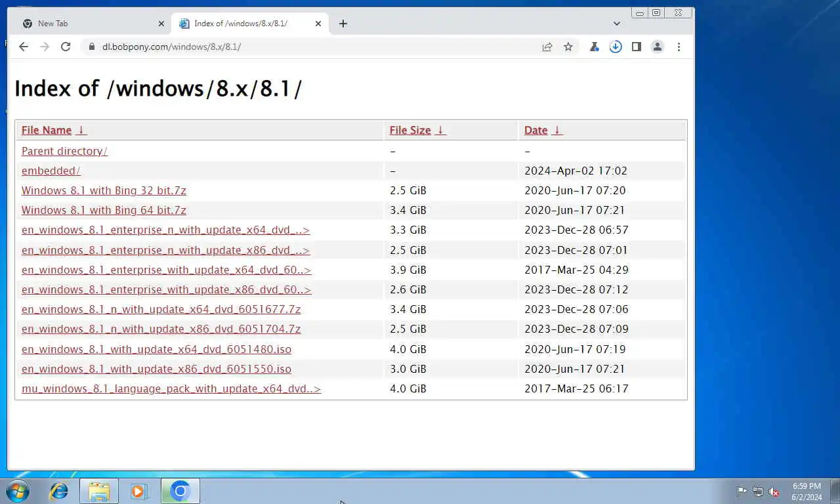The image size is (840, 504).
Task: Minimize the Chrome window
Action: 640,12
